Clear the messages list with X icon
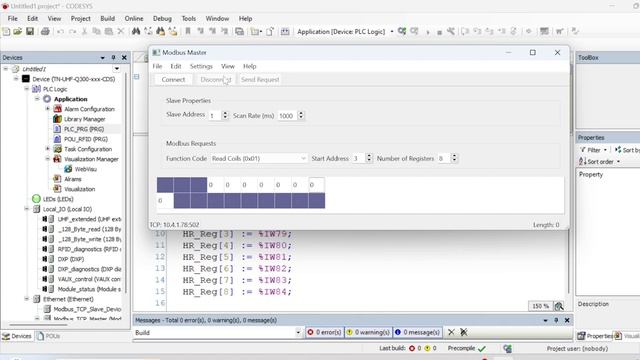The image size is (640, 360). [451, 332]
